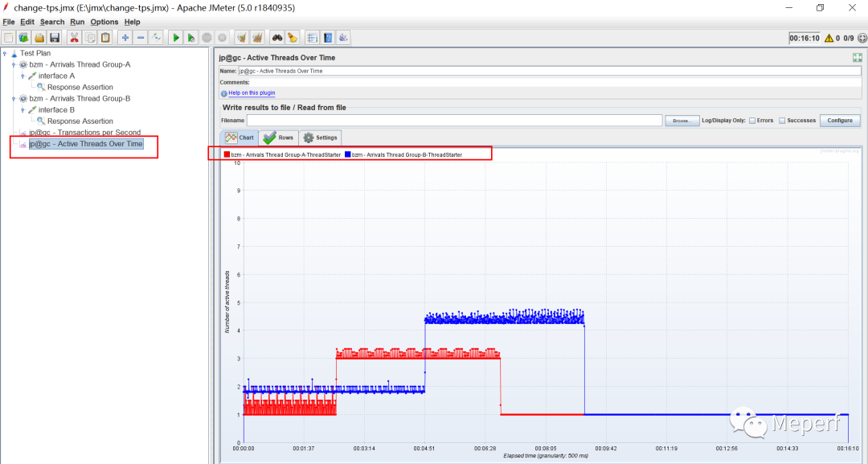
Task: Collapse Arrivals Thread Group-A node handle
Action: (14, 65)
